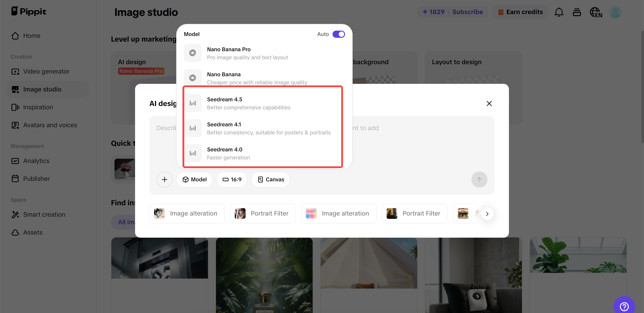Open the Model selector dropdown
This screenshot has width=644, height=313.
coord(195,179)
